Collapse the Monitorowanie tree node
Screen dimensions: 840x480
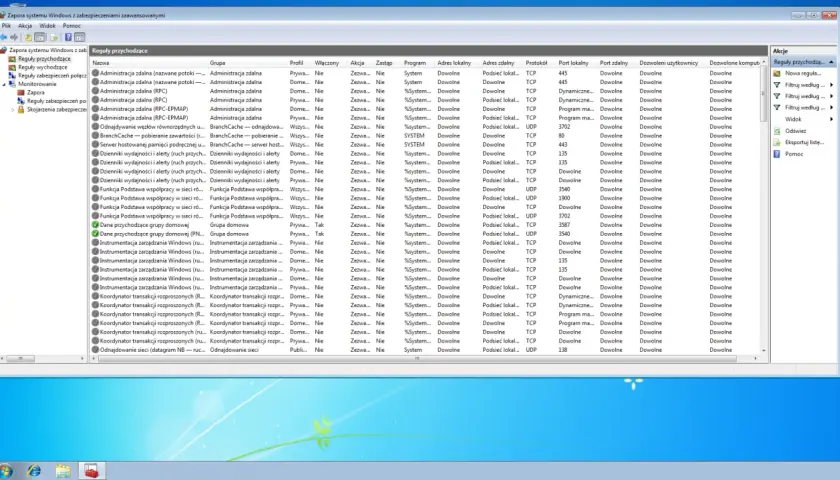coord(4,84)
